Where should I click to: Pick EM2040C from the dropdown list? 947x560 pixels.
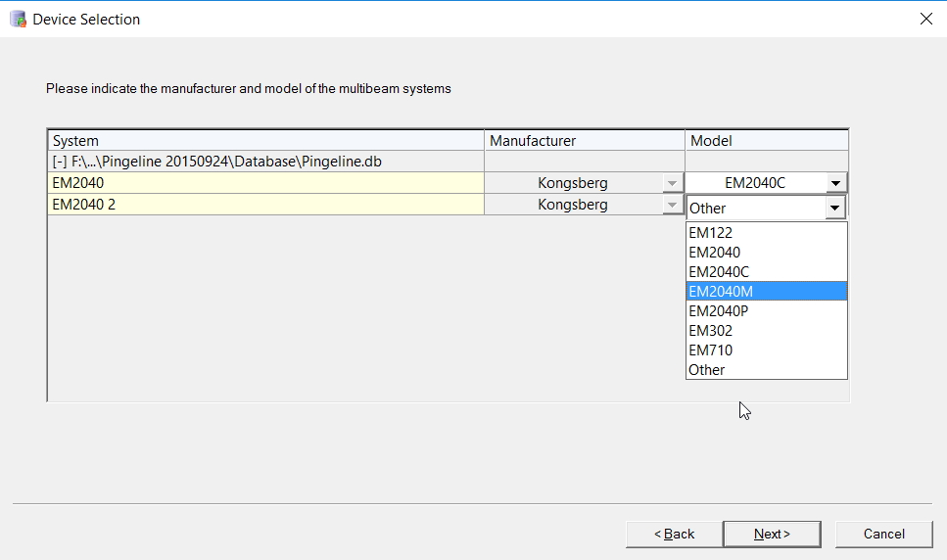click(x=719, y=272)
